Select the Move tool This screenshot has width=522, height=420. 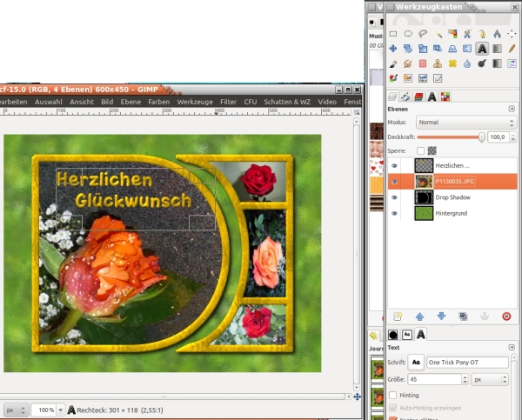point(393,49)
